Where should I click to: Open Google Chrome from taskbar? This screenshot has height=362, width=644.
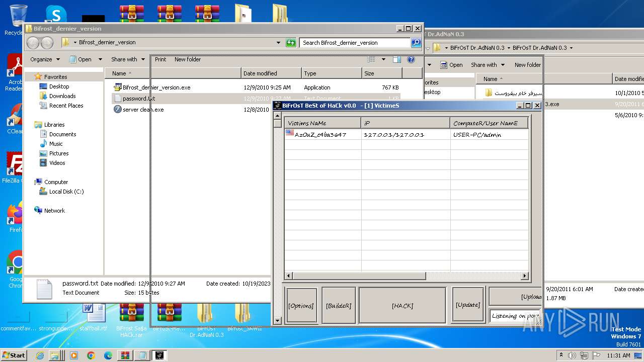click(x=91, y=355)
